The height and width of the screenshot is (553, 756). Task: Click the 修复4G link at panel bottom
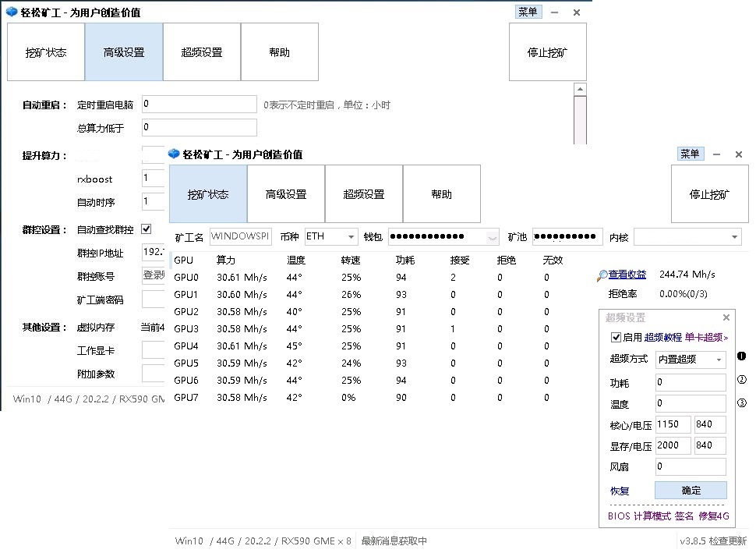(714, 516)
